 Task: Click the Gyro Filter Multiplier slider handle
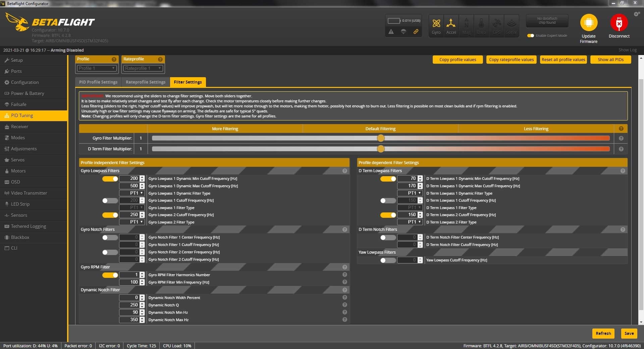[x=381, y=138]
